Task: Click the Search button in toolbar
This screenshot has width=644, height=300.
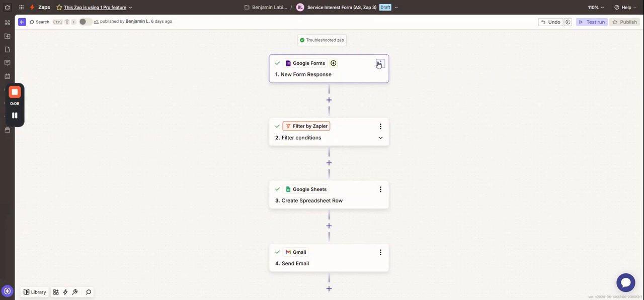Action: (x=39, y=22)
